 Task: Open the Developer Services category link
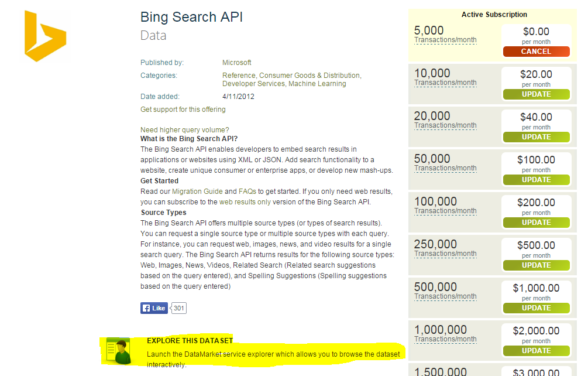click(253, 84)
